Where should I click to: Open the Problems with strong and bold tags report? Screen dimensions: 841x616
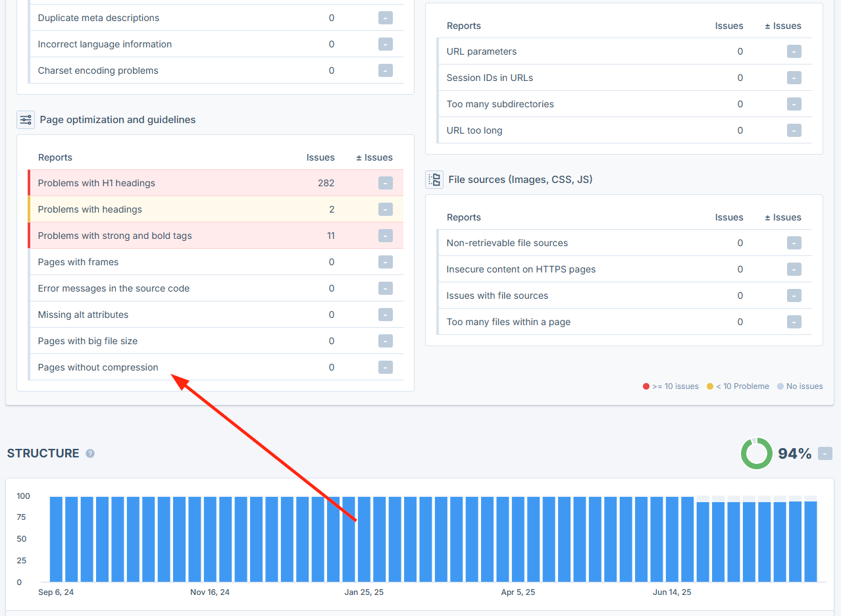tap(115, 235)
